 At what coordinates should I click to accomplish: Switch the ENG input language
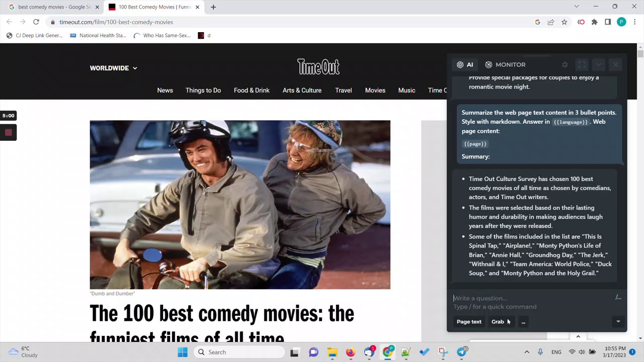[x=556, y=352]
